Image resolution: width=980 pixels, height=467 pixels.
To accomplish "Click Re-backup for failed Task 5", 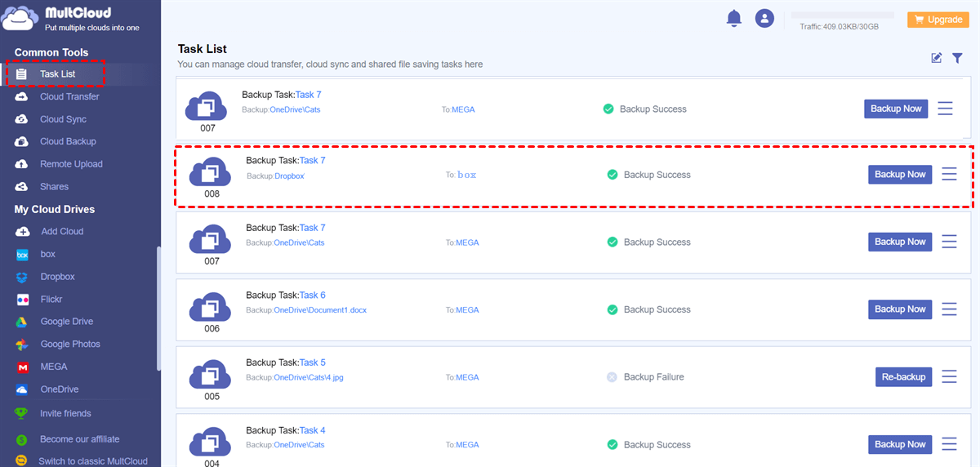I will tap(903, 376).
